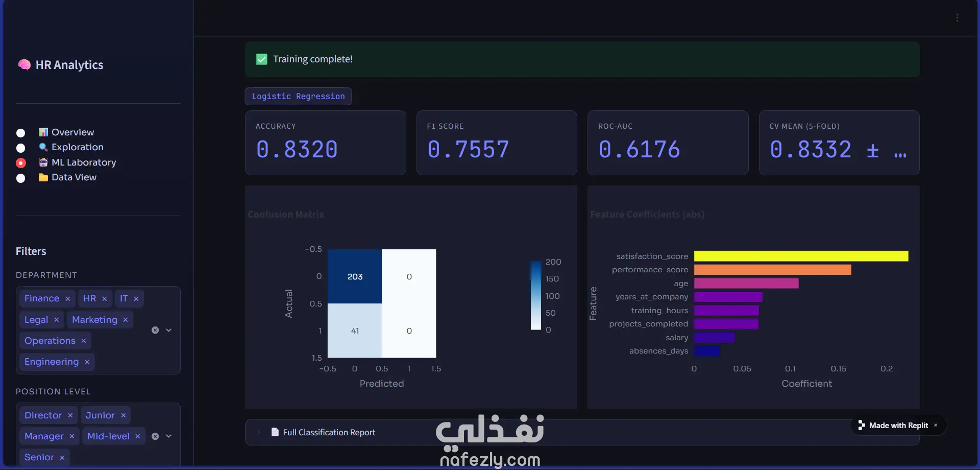Click the salary feature label
The image size is (980, 470).
677,338
